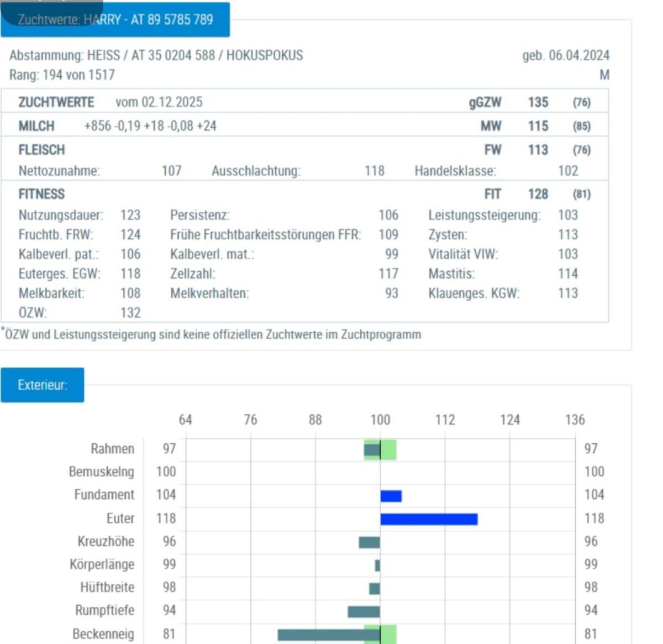The width and height of the screenshot is (663, 644).
Task: Select the Exterieur section tab
Action: [x=43, y=385]
